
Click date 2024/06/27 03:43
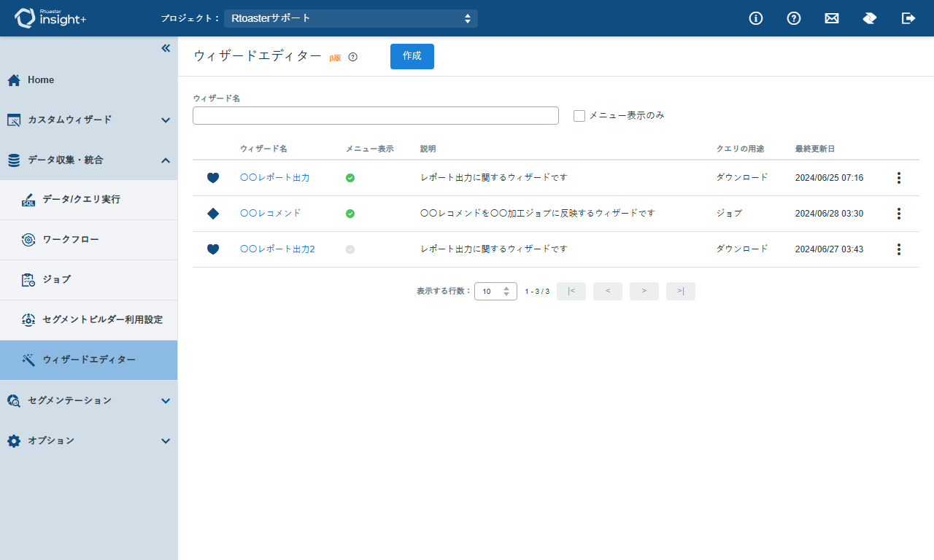tap(829, 249)
